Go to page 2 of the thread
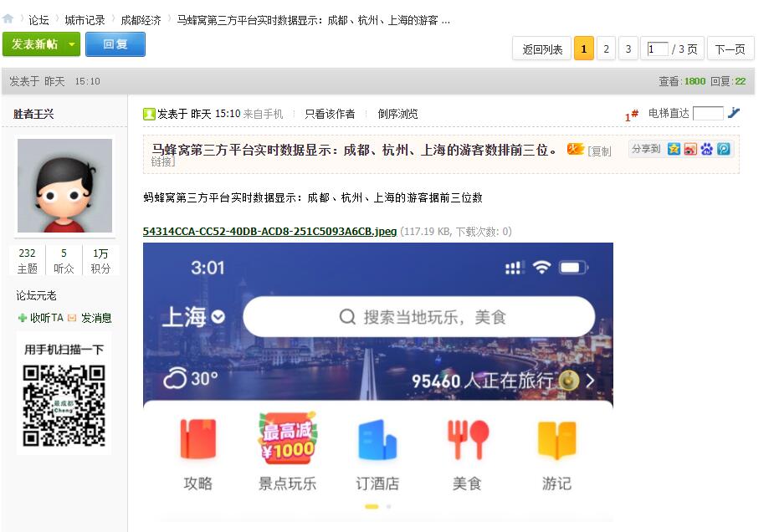This screenshot has width=774, height=532. tap(606, 49)
